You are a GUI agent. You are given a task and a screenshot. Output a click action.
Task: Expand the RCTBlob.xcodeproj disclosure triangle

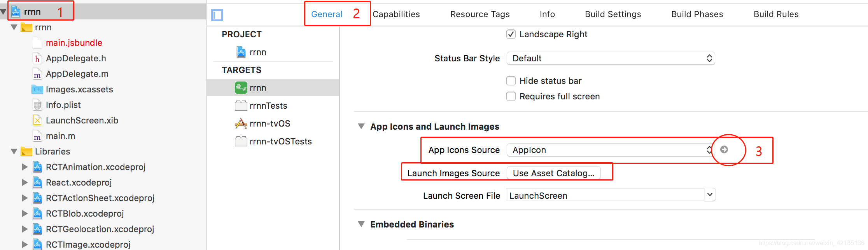point(25,214)
